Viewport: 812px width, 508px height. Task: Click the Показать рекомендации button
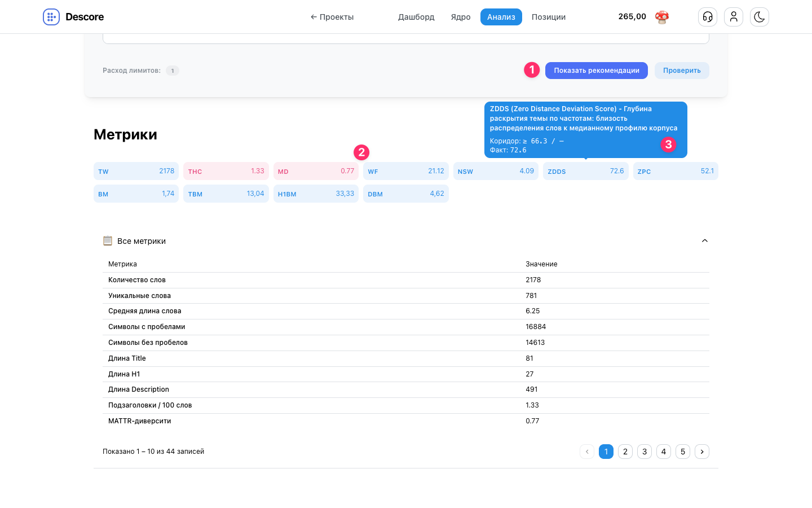597,71
